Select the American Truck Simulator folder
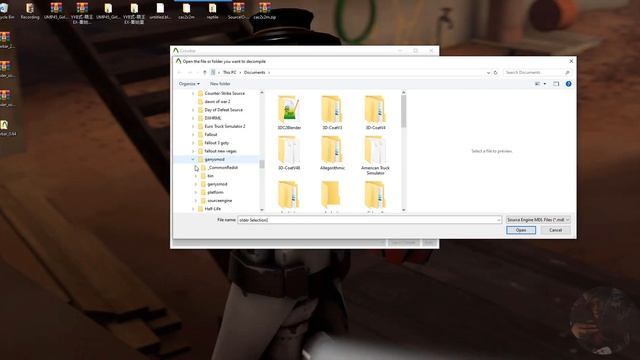Image resolution: width=640 pixels, height=360 pixels. pyautogui.click(x=375, y=155)
